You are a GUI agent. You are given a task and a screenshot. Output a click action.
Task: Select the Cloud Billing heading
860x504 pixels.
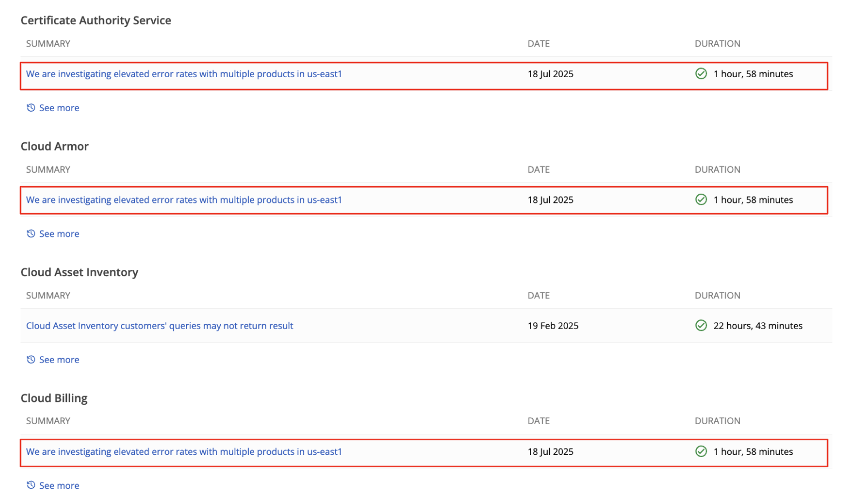coord(54,398)
